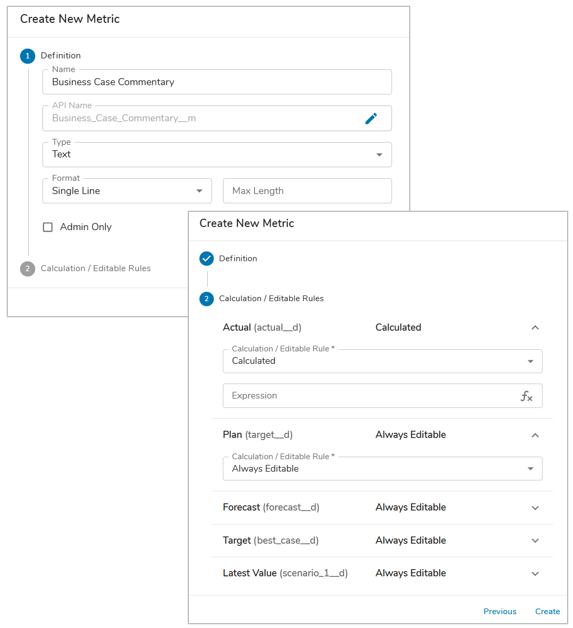Click the grey step 2 Calculation circle
This screenshot has height=628, width=573.
[28, 269]
